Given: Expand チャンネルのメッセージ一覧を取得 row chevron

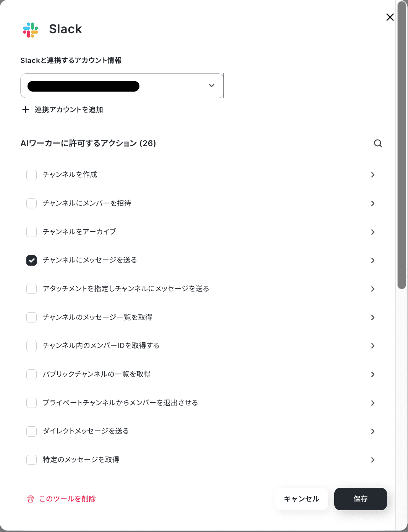Looking at the screenshot, I should (373, 318).
